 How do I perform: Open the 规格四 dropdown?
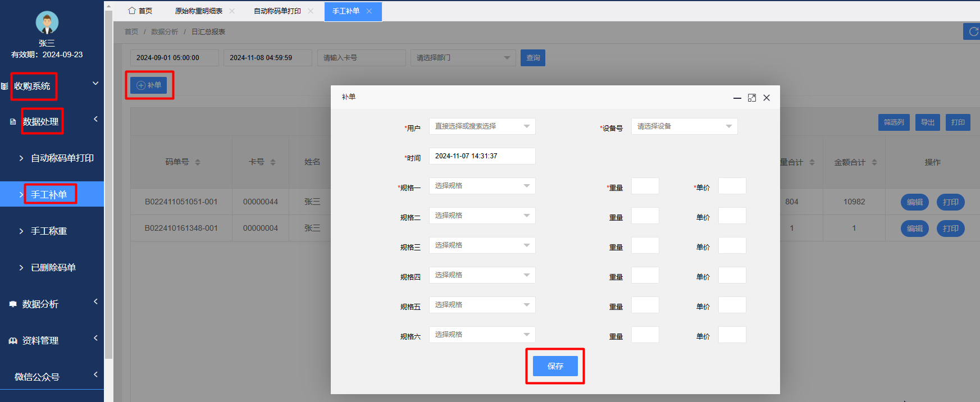482,275
